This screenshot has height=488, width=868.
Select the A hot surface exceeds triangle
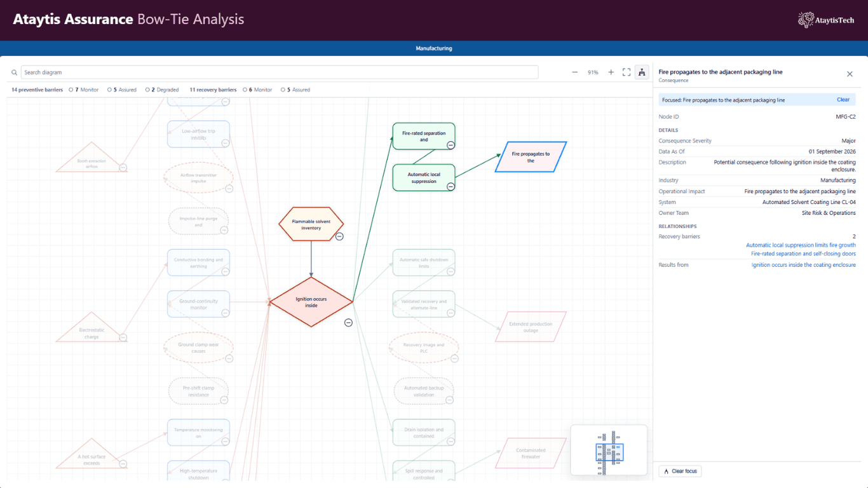click(92, 454)
